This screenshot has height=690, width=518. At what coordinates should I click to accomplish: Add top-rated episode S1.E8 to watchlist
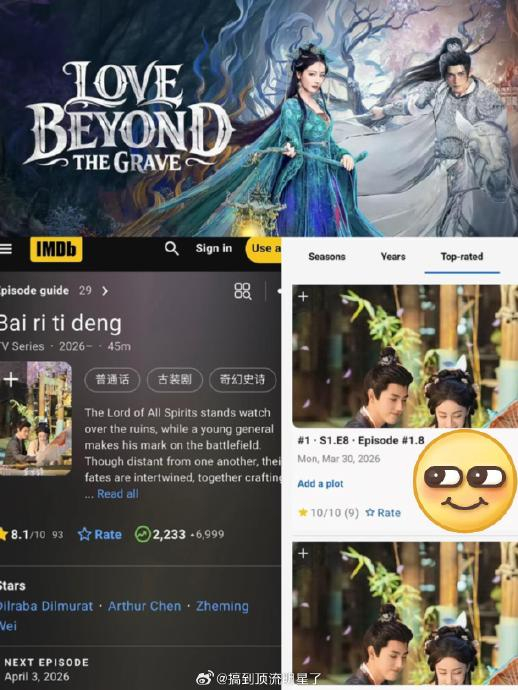303,297
